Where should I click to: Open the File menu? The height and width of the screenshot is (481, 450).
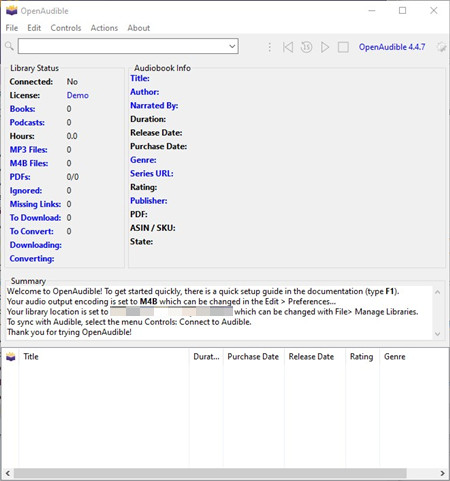tap(12, 28)
